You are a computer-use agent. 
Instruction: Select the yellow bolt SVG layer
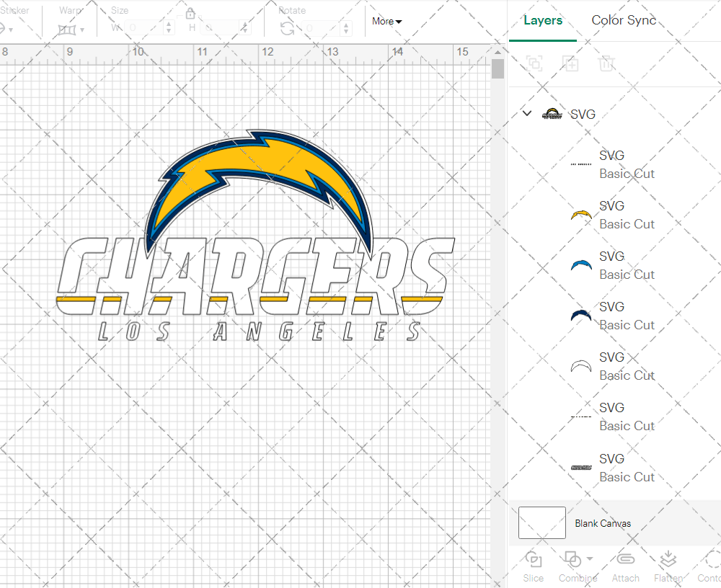pos(613,215)
